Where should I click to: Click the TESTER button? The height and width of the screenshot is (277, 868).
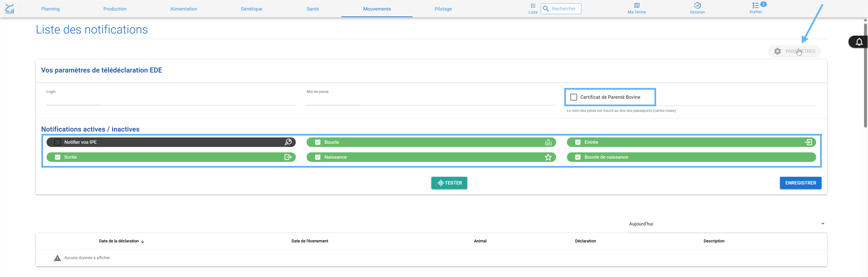[x=449, y=183]
